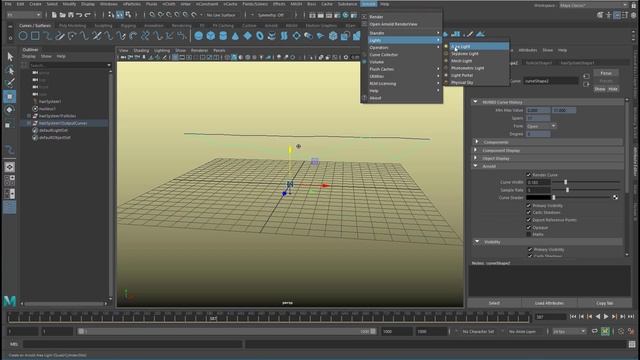Open the Workspace dropdown
This screenshot has width=640, height=360.
pyautogui.click(x=592, y=5)
